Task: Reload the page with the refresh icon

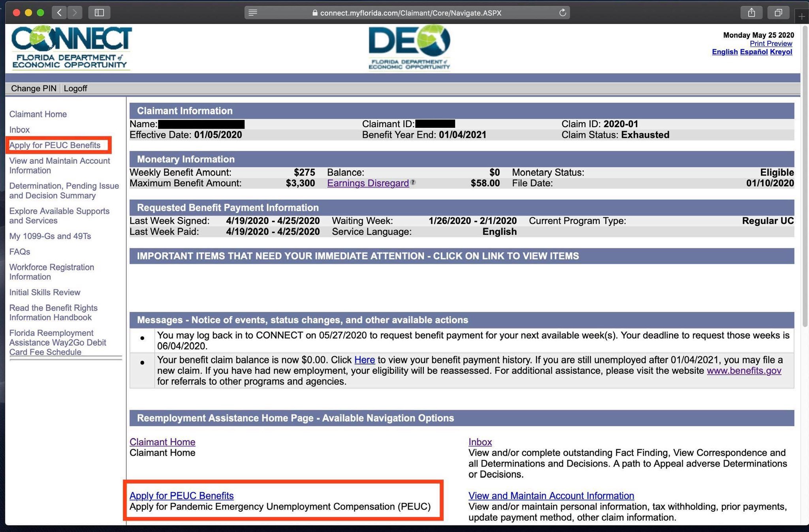Action: tap(563, 13)
